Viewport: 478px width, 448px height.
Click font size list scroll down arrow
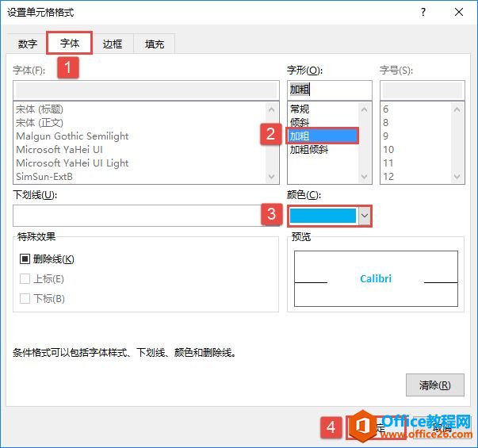point(457,176)
